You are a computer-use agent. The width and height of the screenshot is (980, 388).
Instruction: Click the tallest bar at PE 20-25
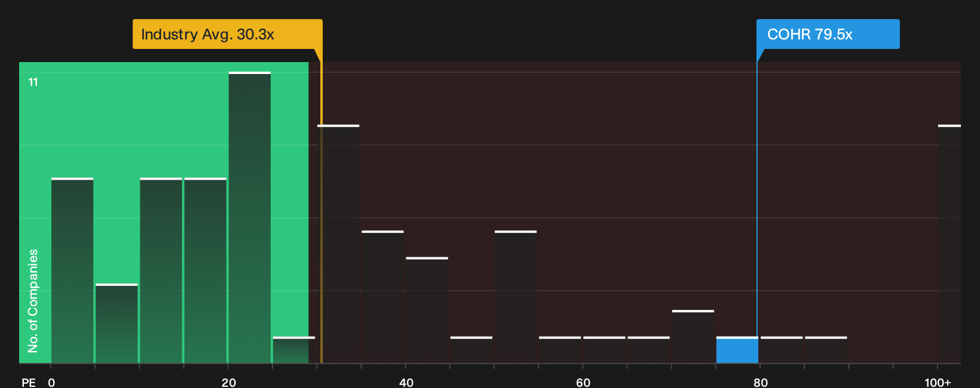250,217
